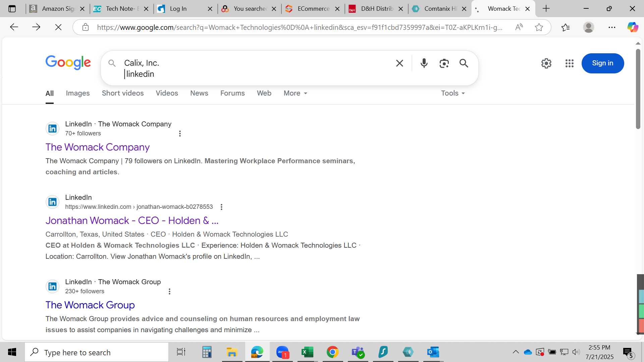Activate Read aloud in address bar
This screenshot has width=644, height=362.
click(x=519, y=27)
